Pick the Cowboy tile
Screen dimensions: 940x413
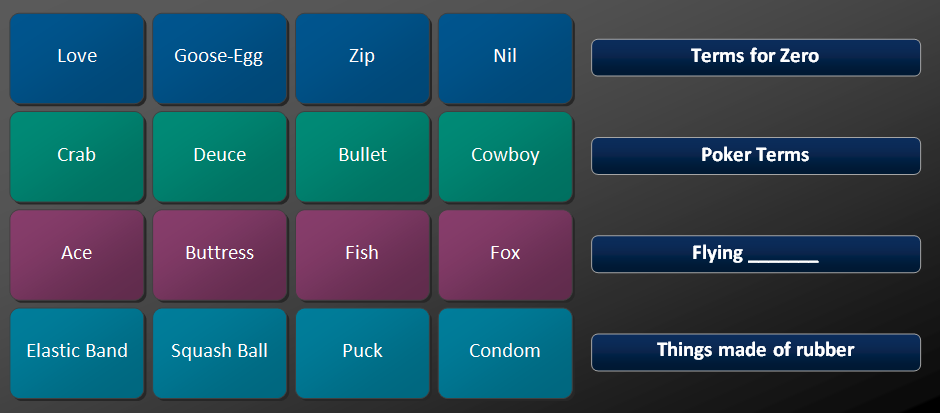[x=505, y=156]
